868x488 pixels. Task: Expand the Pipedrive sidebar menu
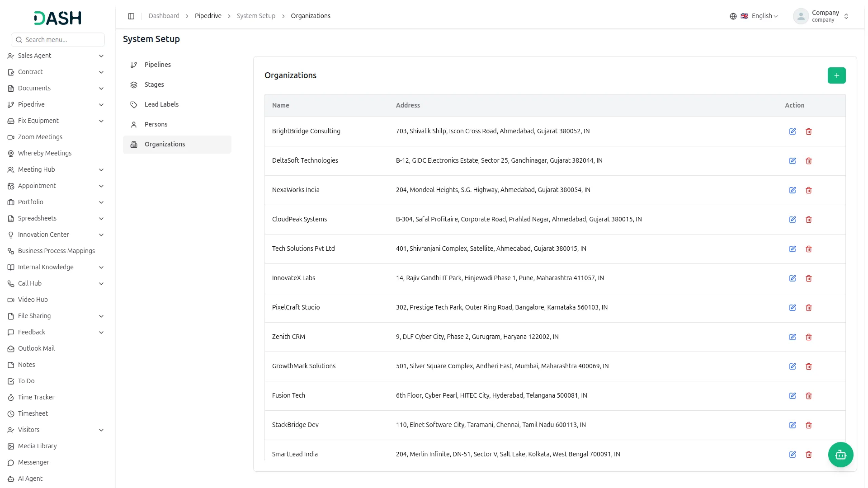click(x=56, y=104)
